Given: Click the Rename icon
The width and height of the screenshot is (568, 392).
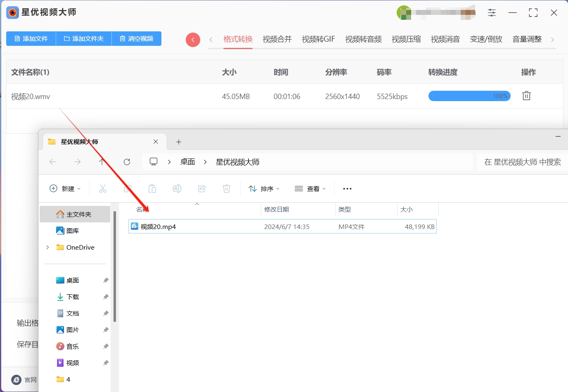Looking at the screenshot, I should 177,189.
